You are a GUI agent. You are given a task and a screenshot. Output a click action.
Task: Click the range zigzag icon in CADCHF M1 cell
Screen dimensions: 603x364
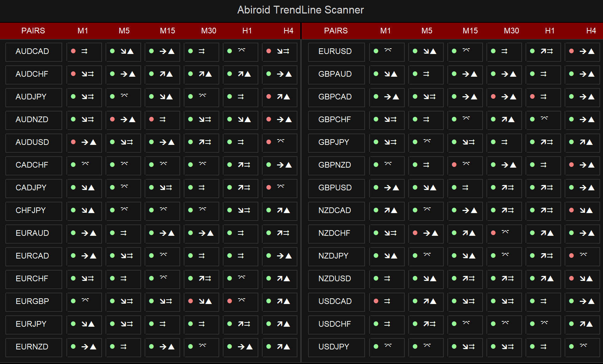(85, 164)
